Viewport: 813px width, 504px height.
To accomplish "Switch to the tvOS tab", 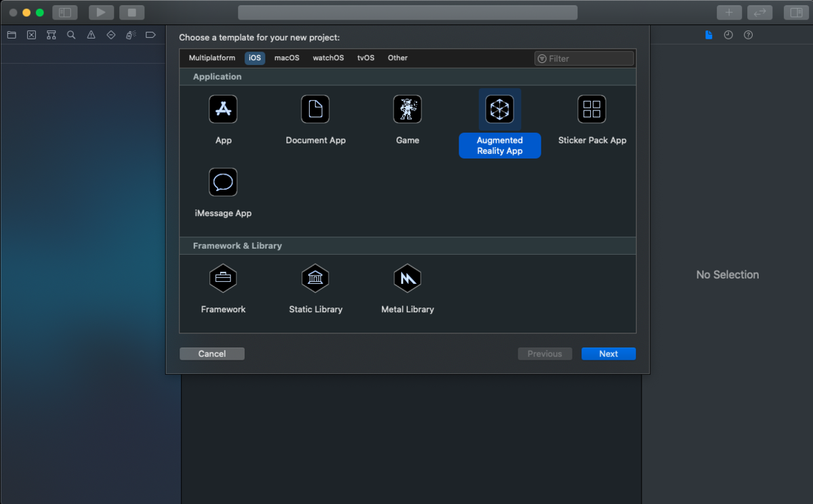I will pos(366,58).
